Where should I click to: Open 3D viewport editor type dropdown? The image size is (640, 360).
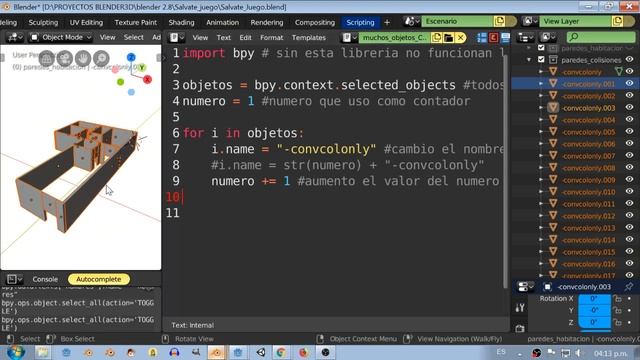tap(15, 38)
